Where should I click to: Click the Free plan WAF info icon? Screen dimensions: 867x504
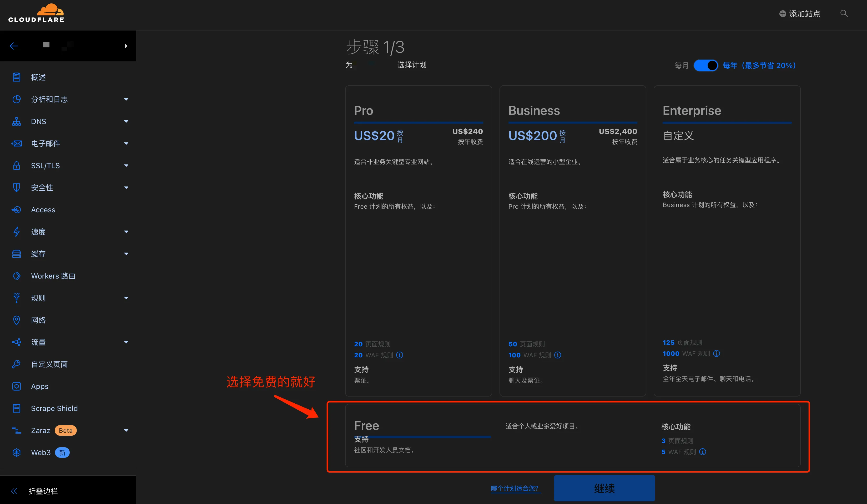coord(703,452)
